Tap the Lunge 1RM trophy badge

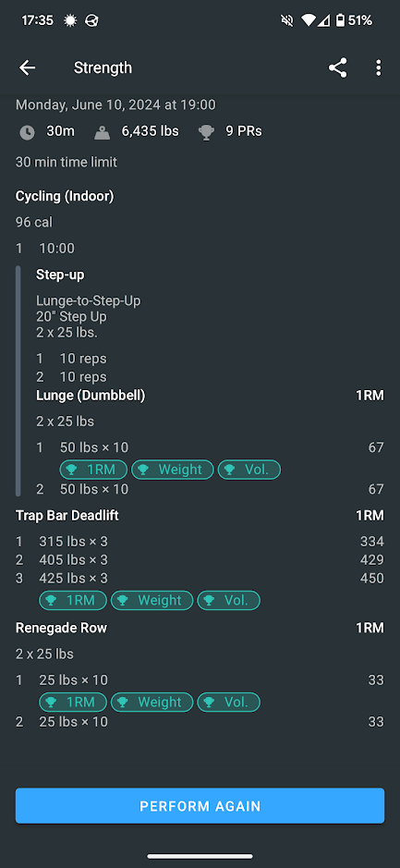coord(93,470)
